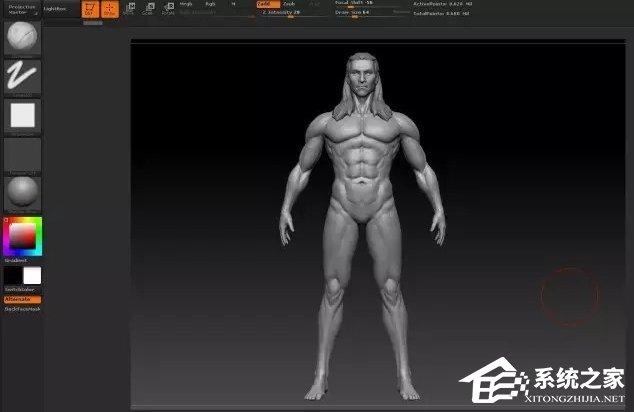This screenshot has height=412, width=634.
Task: Click the Projection Master button
Action: pyautogui.click(x=20, y=10)
